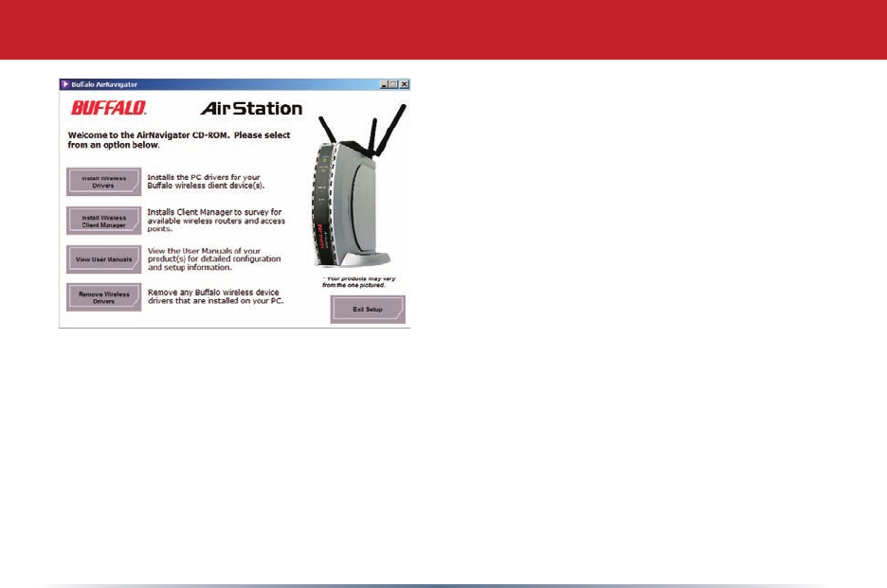Click the Install Wireless Drivers button
Viewport: 887px width, 588px height.
coord(103,182)
